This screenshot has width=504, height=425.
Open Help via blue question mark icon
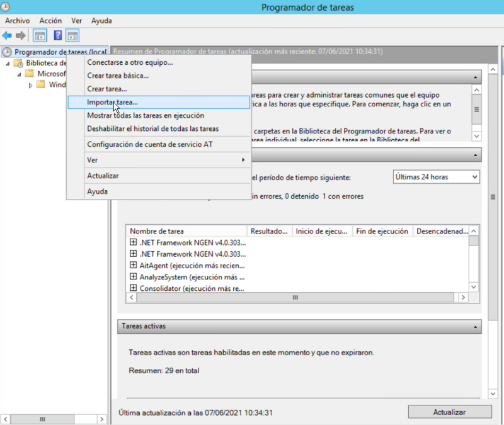click(57, 35)
